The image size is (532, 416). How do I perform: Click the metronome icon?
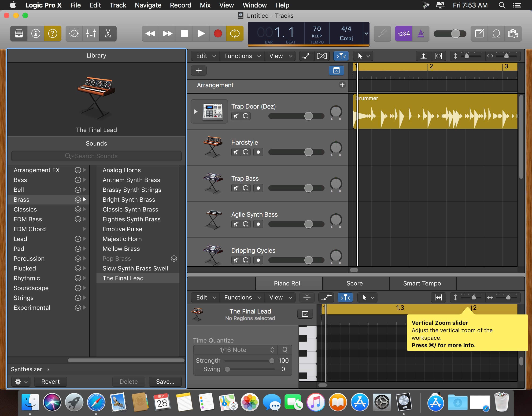(x=421, y=33)
